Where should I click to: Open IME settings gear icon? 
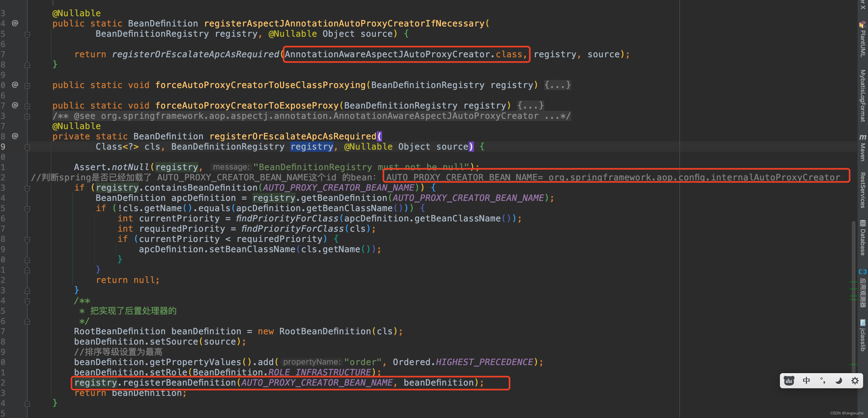pyautogui.click(x=855, y=381)
